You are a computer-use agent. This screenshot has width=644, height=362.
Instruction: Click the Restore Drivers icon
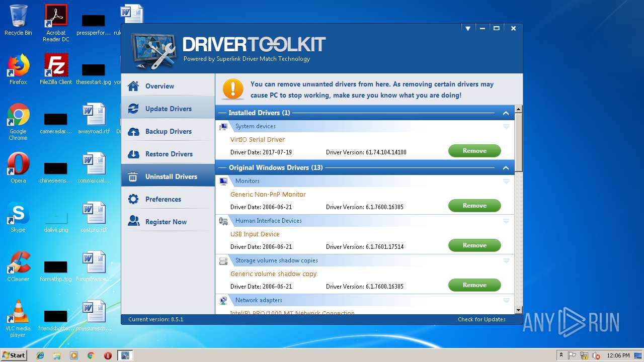(133, 154)
